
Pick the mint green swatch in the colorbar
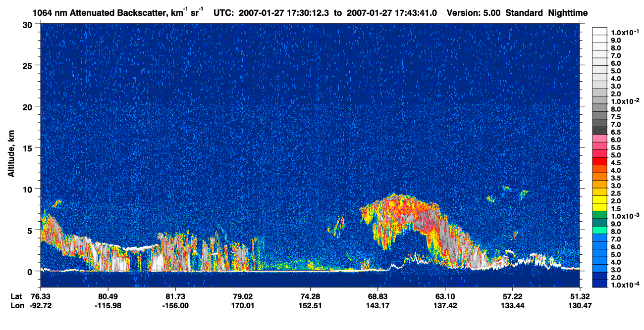[x=599, y=230]
